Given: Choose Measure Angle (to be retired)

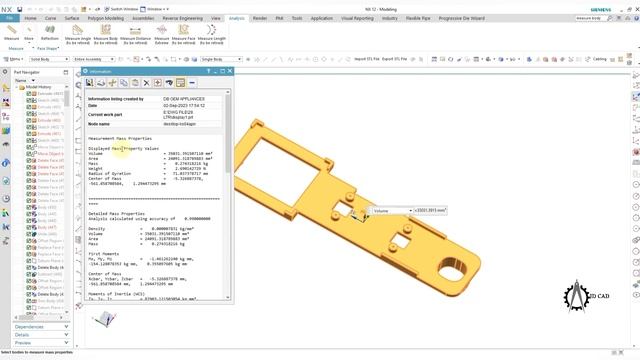Looking at the screenshot, I should click(78, 34).
